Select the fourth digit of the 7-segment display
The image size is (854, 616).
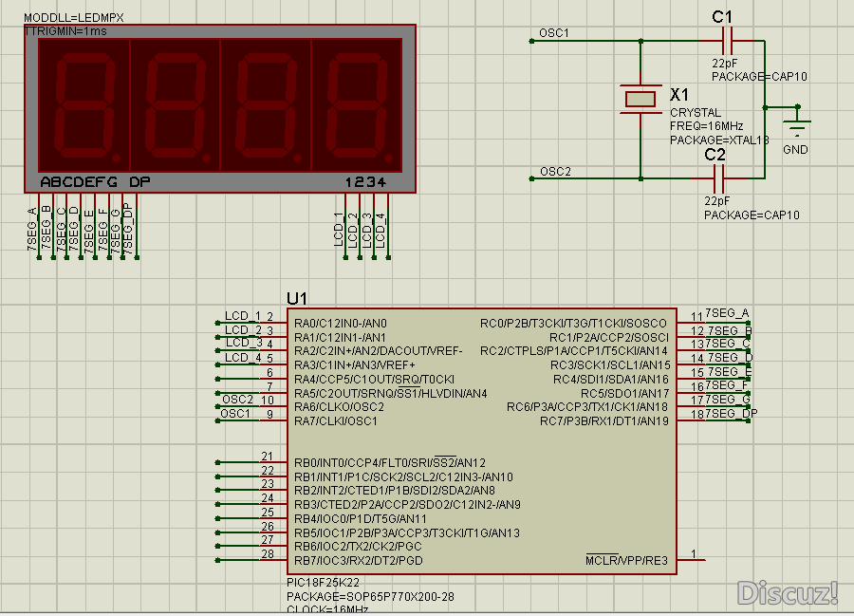[x=357, y=104]
